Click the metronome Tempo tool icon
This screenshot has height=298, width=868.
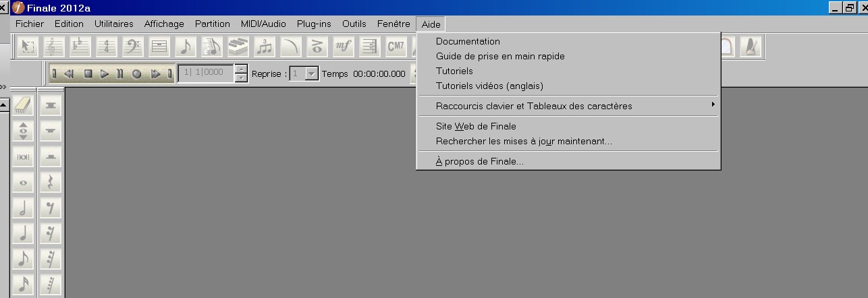pos(749,47)
